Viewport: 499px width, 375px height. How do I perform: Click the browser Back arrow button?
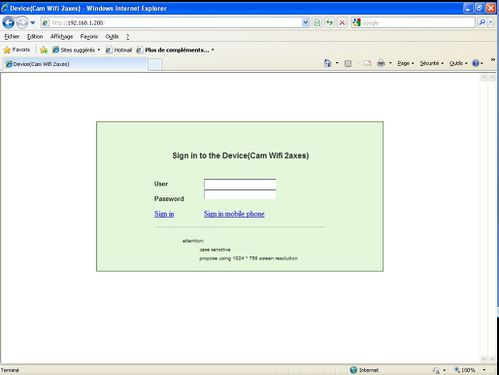(8, 23)
